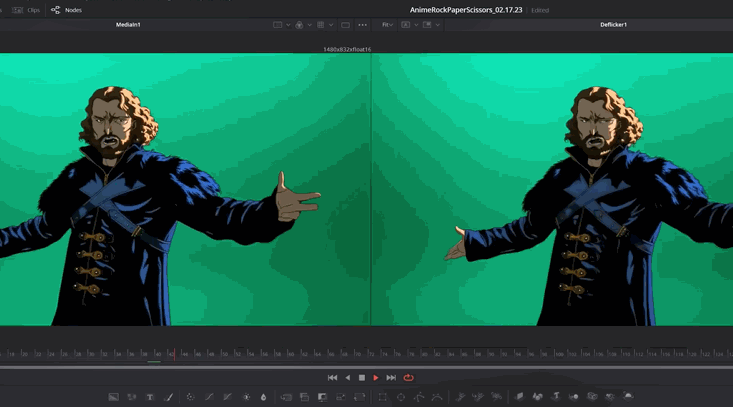The width and height of the screenshot is (733, 407).
Task: Add a Text 3D node
Action: 556,397
